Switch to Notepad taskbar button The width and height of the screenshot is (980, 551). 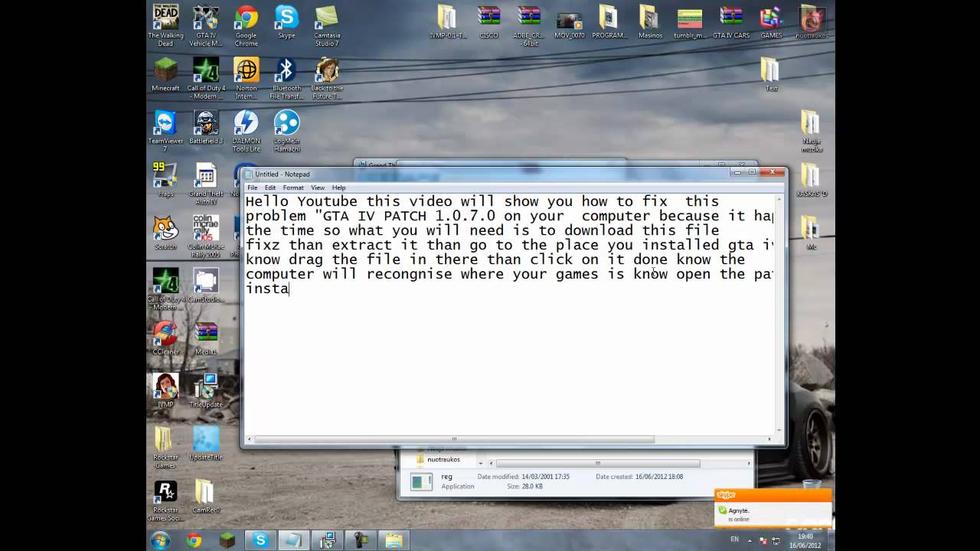[294, 540]
